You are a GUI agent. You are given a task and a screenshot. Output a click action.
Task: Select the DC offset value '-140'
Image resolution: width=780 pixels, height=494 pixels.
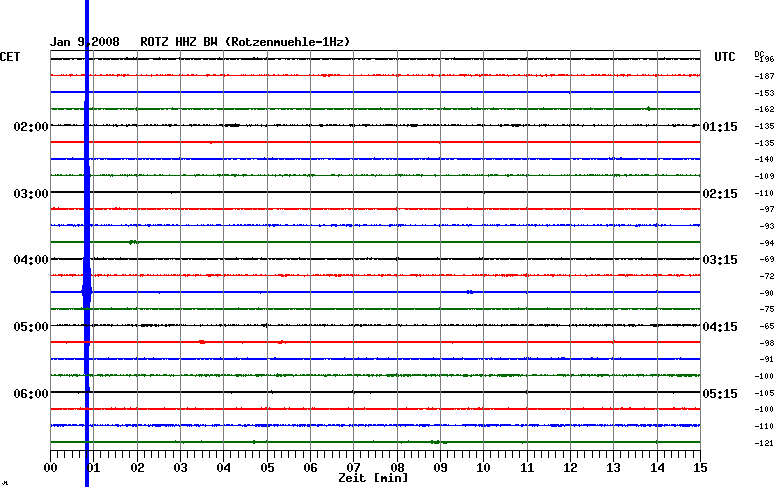click(x=764, y=159)
